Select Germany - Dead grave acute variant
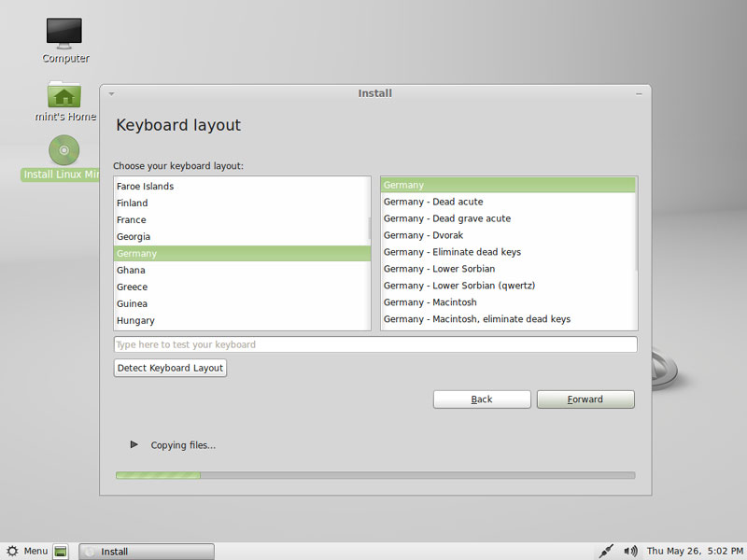 (x=508, y=218)
